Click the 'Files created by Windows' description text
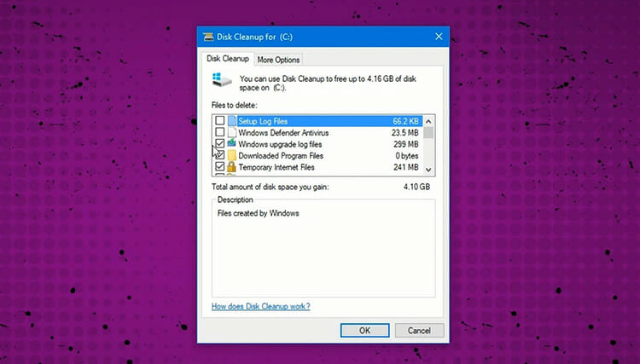 [x=258, y=213]
